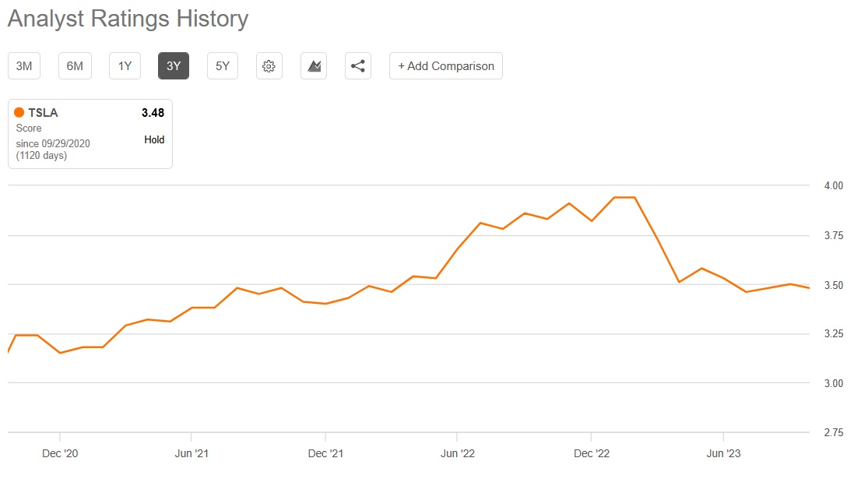Viewport: 868px width, 479px height.
Task: Click the Jun '23 axis label
Action: (x=724, y=453)
